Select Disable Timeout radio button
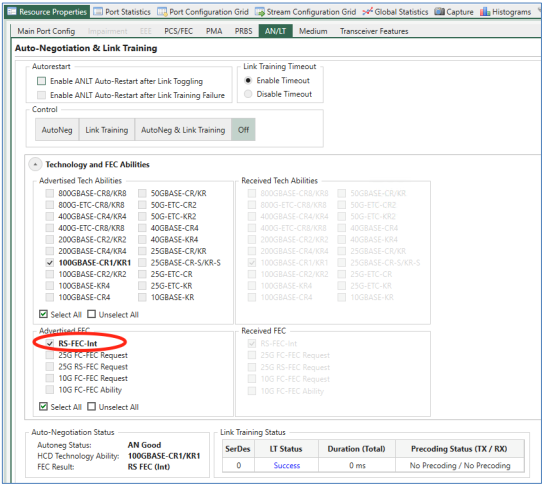544x487 pixels. click(248, 94)
